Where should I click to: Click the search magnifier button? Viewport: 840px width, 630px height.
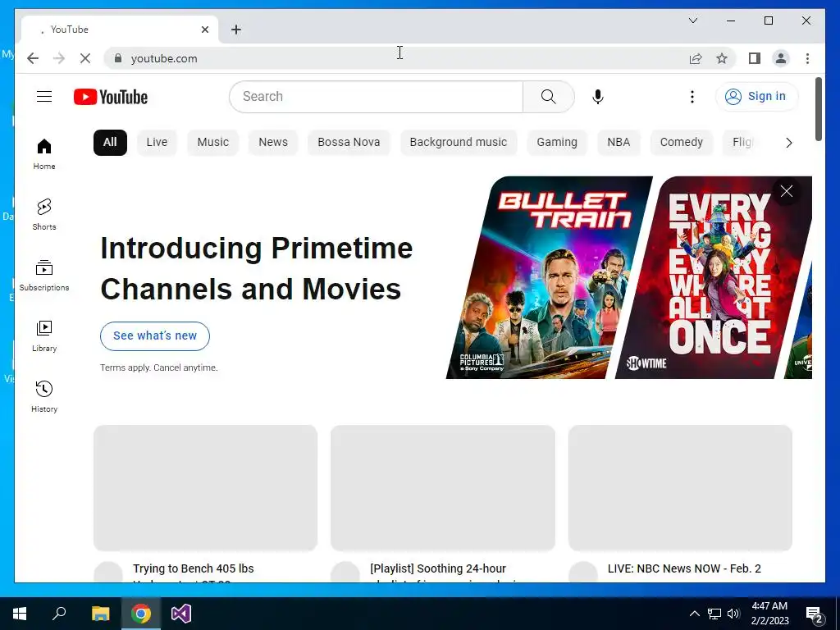[549, 97]
